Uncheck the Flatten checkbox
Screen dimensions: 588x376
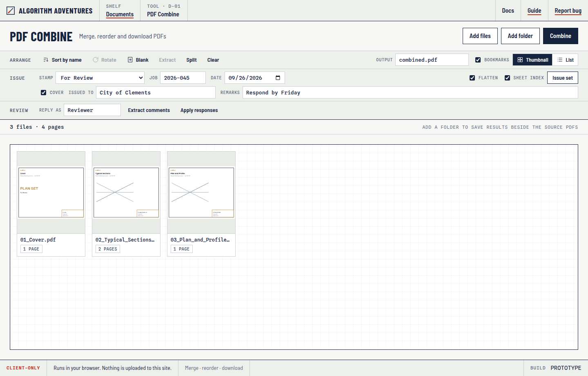pyautogui.click(x=472, y=78)
